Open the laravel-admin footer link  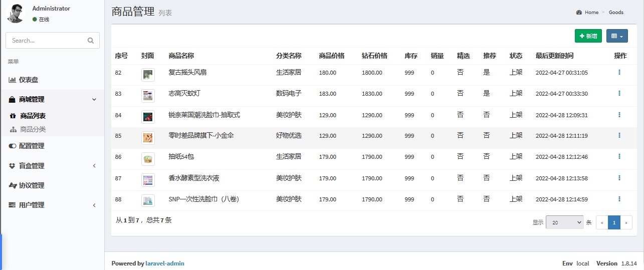coord(164,263)
